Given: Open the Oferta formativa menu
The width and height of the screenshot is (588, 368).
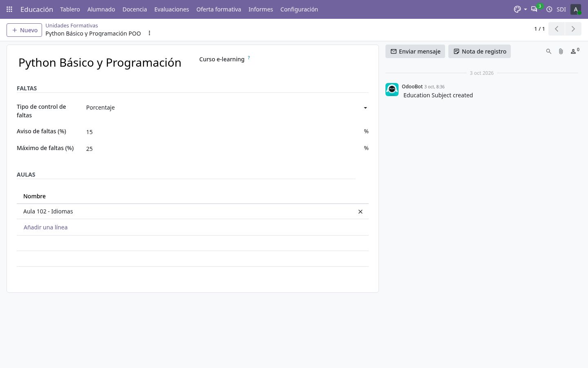Looking at the screenshot, I should [x=219, y=9].
